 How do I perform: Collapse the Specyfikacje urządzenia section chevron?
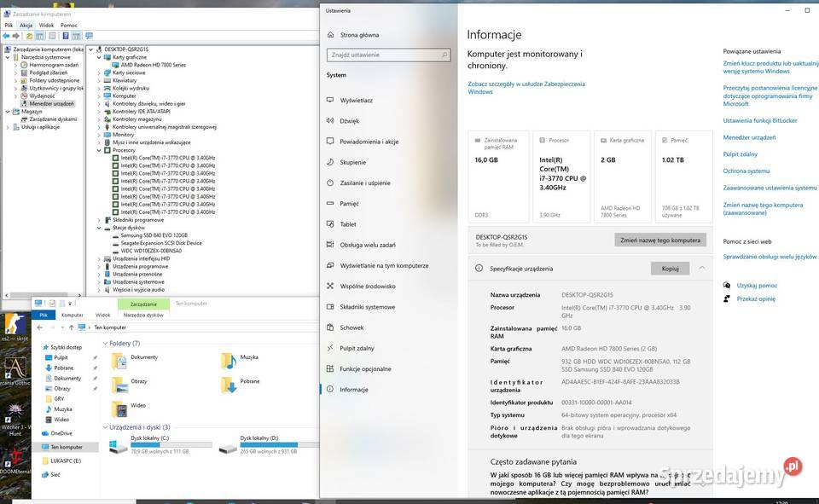[702, 268]
